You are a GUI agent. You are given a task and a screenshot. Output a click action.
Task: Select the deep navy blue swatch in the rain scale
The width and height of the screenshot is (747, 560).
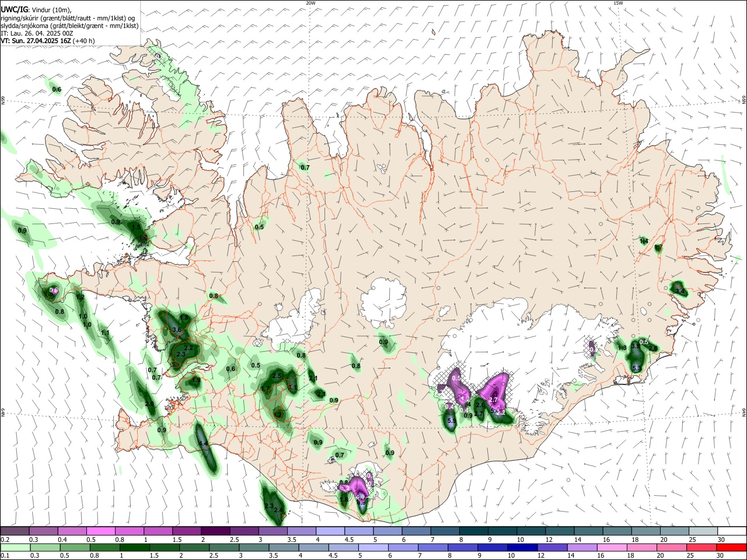click(522, 548)
